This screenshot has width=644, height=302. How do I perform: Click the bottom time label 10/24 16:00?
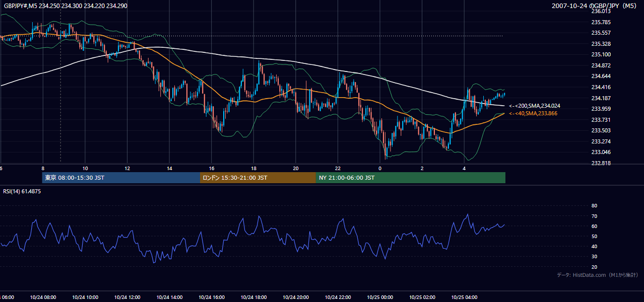tap(212, 297)
